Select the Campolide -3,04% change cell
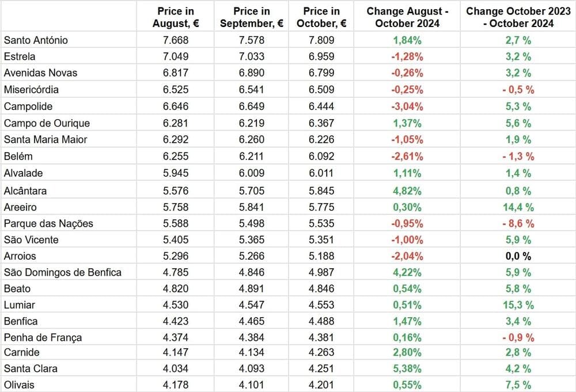Image resolution: width=576 pixels, height=392 pixels. (x=407, y=106)
